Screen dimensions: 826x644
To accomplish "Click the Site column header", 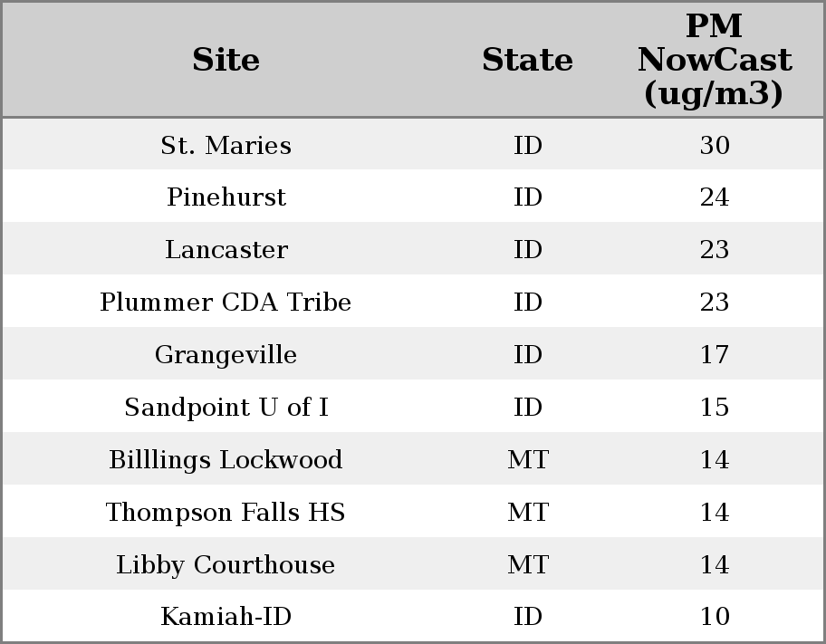I will [x=226, y=60].
